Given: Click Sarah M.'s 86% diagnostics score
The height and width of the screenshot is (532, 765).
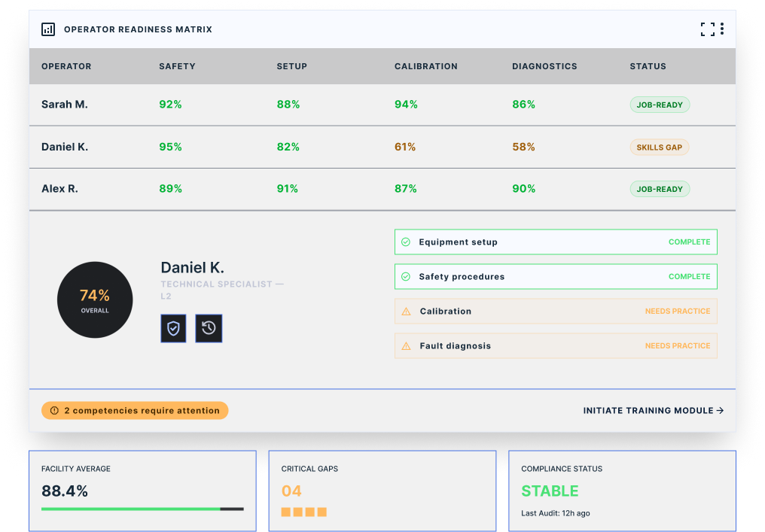Looking at the screenshot, I should tap(523, 105).
